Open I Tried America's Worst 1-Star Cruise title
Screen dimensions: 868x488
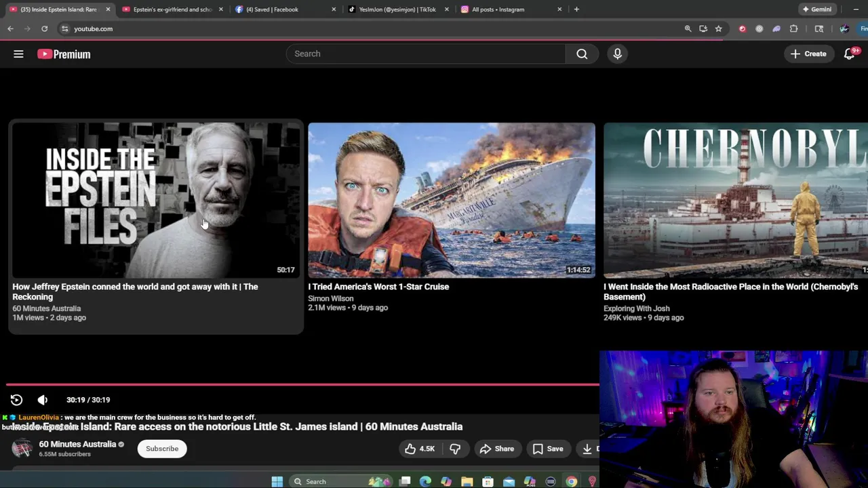pos(378,287)
